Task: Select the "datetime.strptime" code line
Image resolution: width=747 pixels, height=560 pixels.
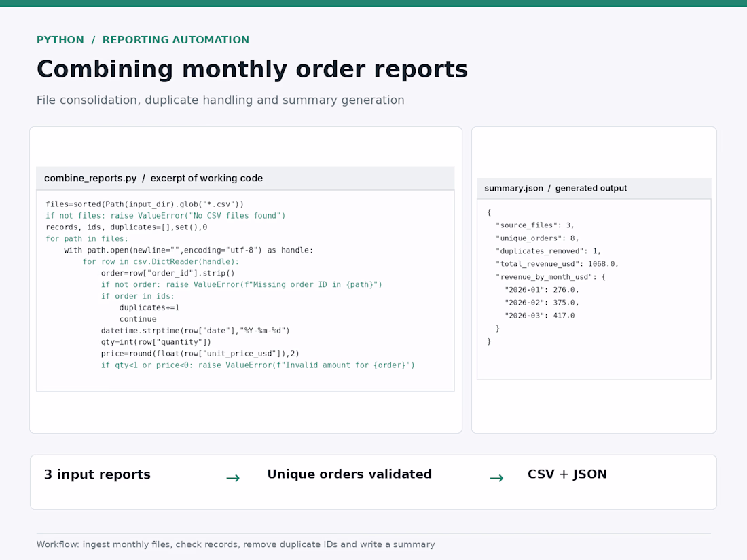Action: (196, 331)
